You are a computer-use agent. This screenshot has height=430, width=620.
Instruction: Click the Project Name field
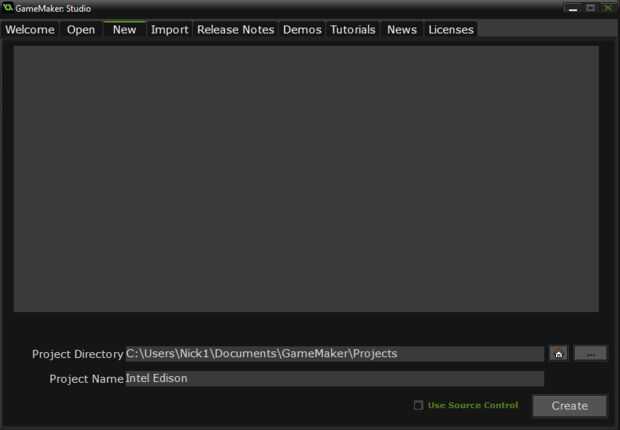coord(335,379)
